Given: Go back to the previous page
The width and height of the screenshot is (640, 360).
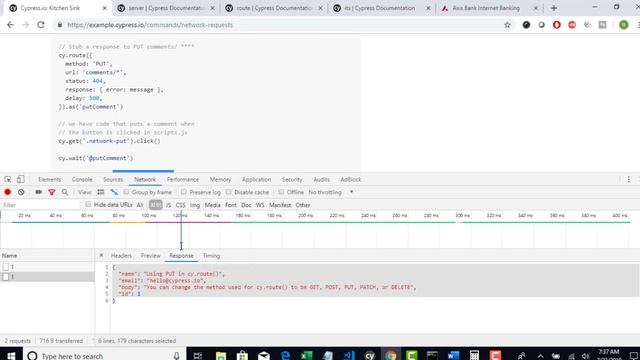Looking at the screenshot, I should tap(10, 25).
